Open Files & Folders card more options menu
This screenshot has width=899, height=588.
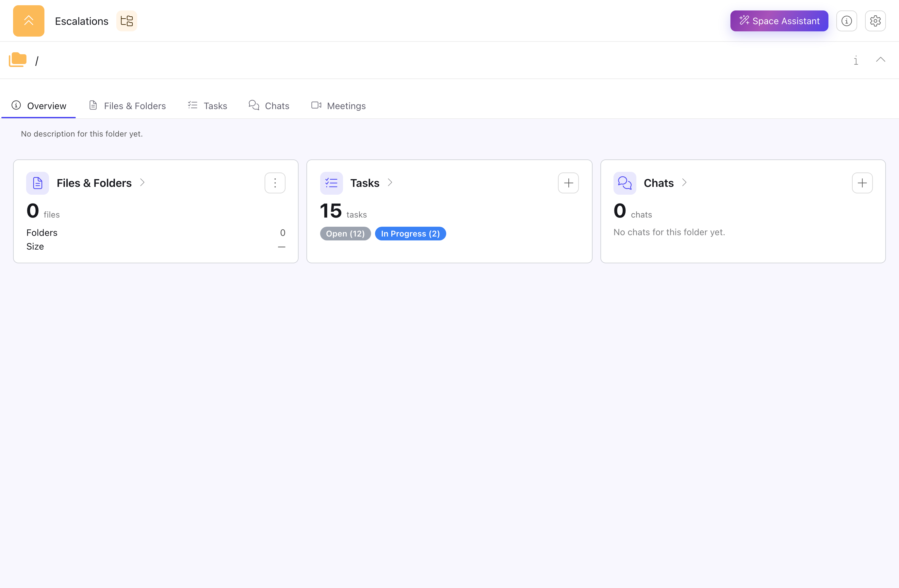tap(275, 183)
